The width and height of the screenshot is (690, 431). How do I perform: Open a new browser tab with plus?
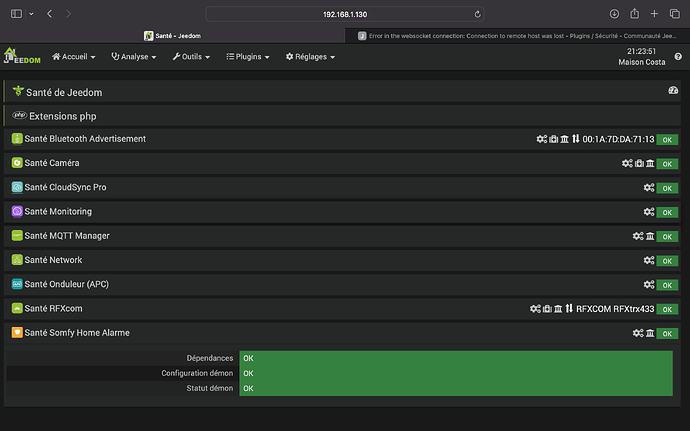coord(654,14)
